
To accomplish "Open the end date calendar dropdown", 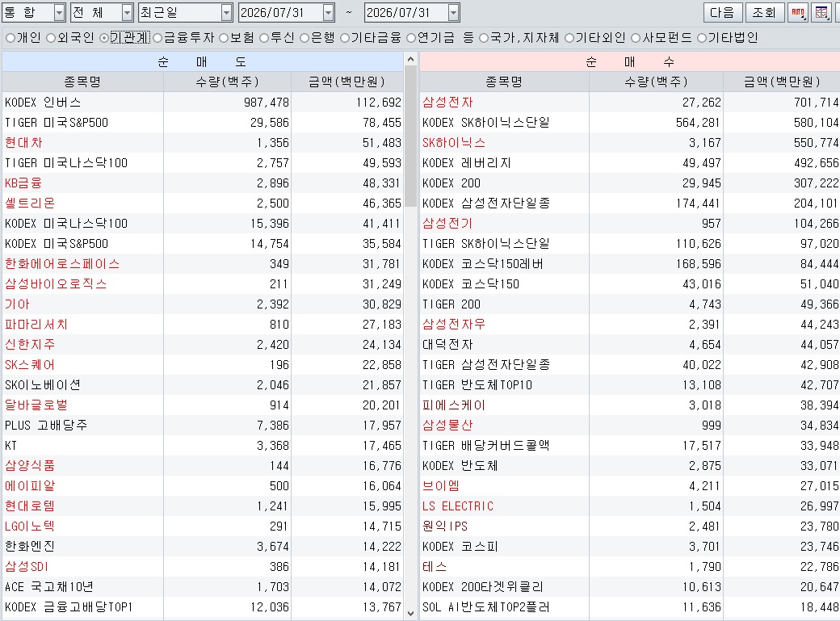I will pos(454,12).
